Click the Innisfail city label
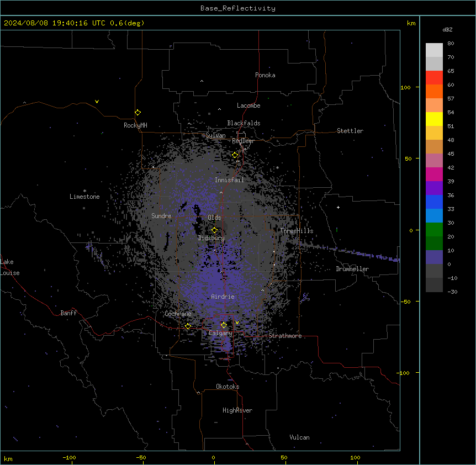 click(229, 180)
